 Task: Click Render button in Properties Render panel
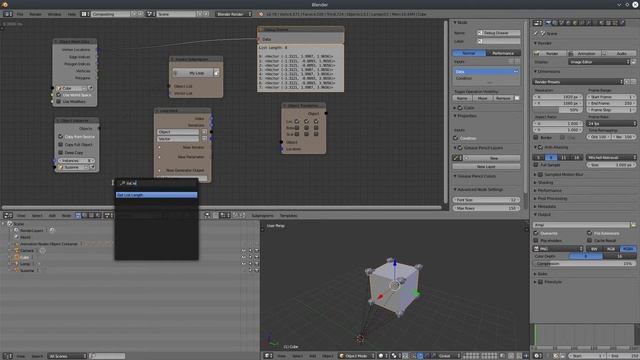549,53
